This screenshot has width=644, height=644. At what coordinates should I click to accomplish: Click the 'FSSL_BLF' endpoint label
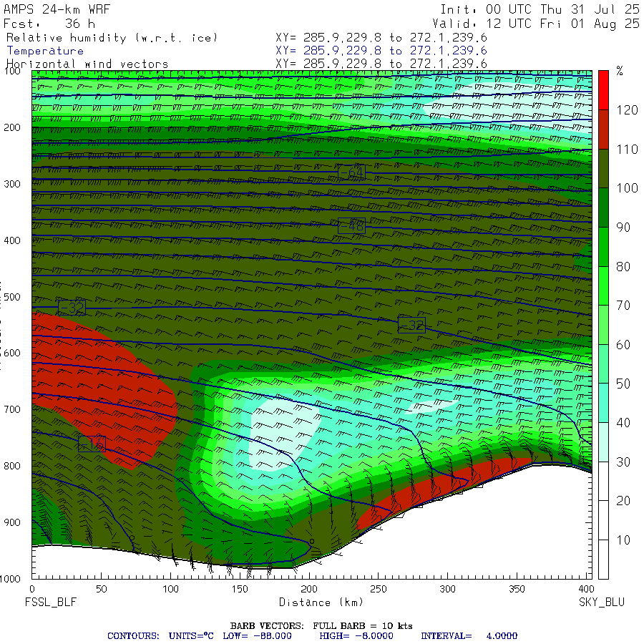(51, 602)
